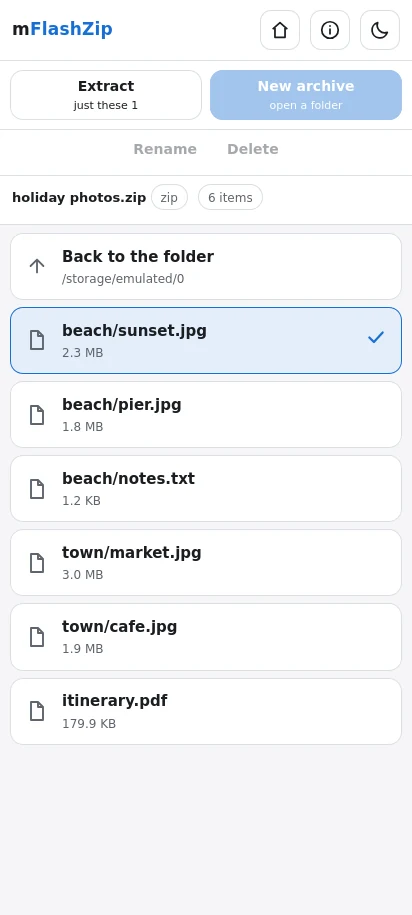Image resolution: width=412 pixels, height=915 pixels.
Task: Choose Delete action
Action: (x=253, y=149)
